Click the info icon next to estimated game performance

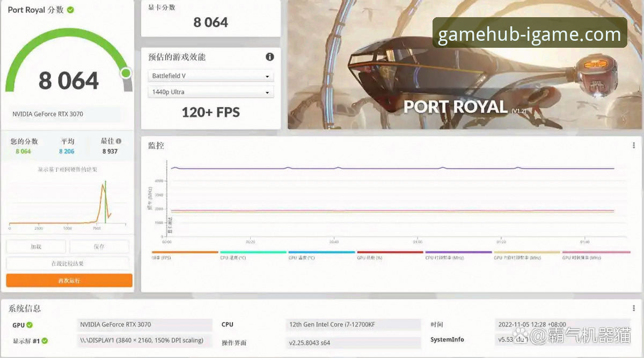click(270, 57)
